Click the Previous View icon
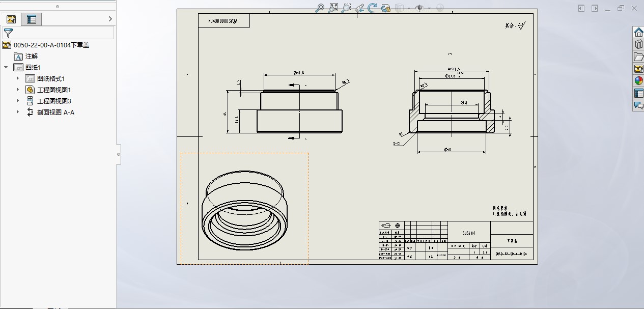 tap(359, 8)
